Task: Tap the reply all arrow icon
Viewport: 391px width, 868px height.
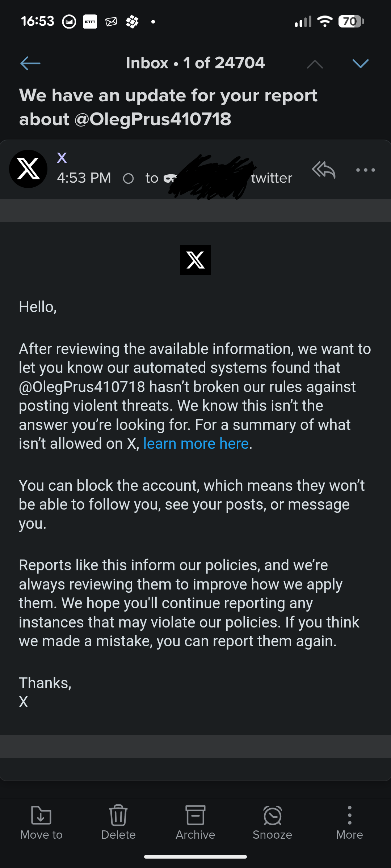Action: 324,170
